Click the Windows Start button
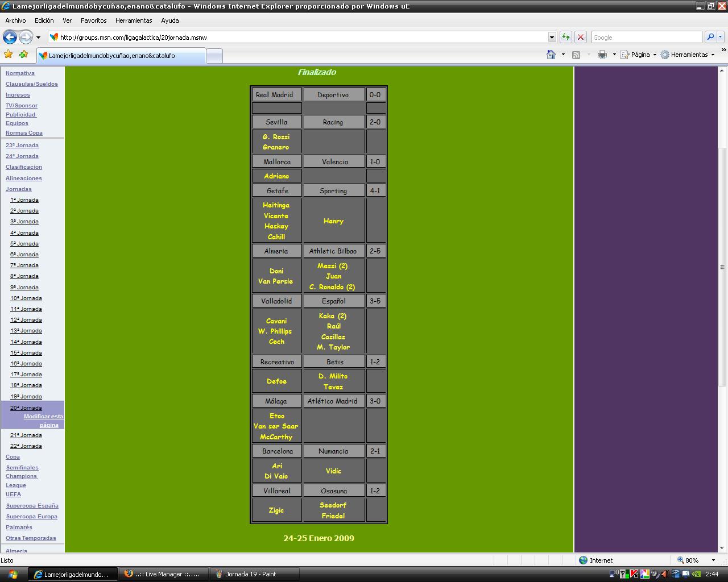 tap(13, 574)
